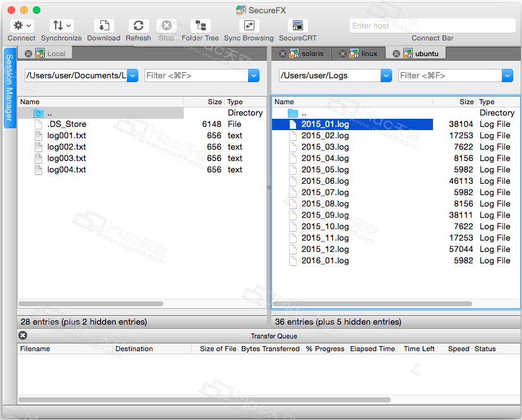The image size is (522, 420).
Task: Click the parent directory folder icon in Local pane
Action: [39, 113]
